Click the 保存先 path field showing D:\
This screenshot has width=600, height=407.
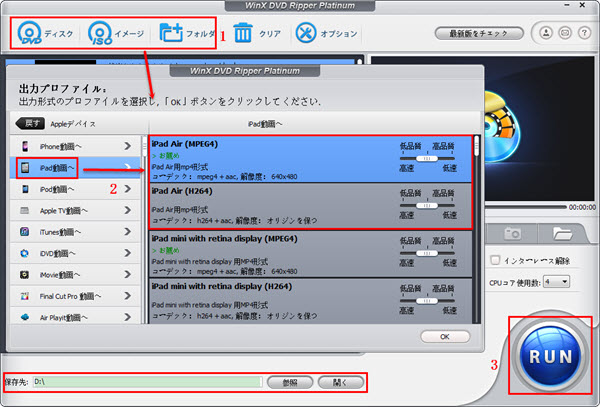point(148,382)
